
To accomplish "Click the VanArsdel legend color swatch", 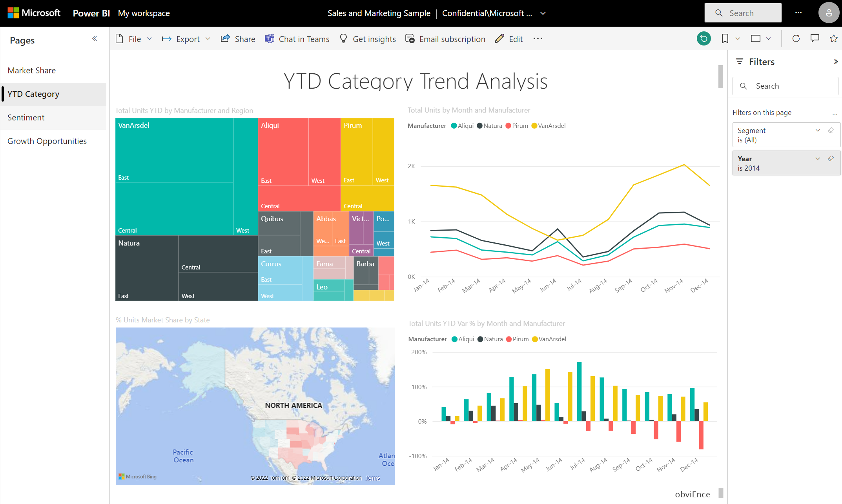I will [534, 126].
